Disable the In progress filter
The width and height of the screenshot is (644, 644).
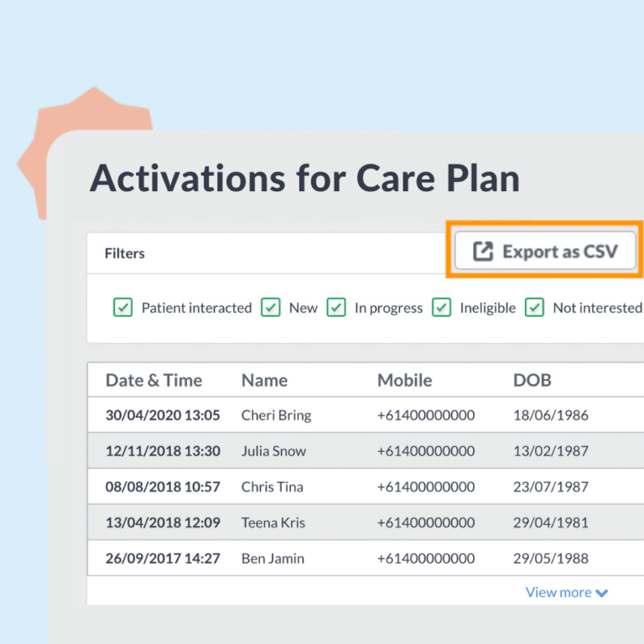coord(336,308)
